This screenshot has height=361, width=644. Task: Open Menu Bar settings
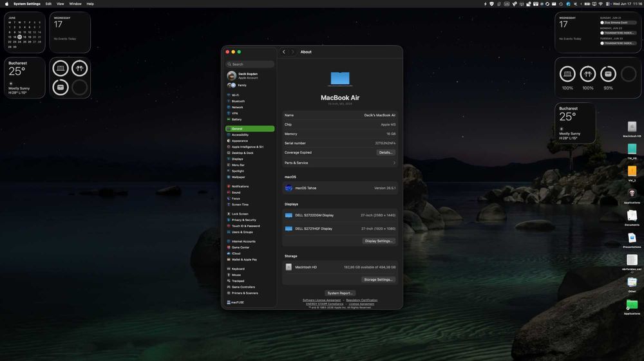[250, 165]
